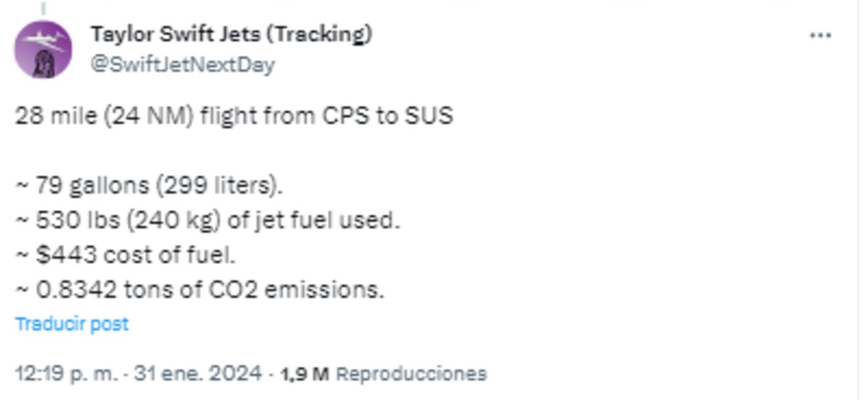Viewport: 868px width, 400px height.
Task: Click the $443 cost of fuel line
Action: pos(125,255)
